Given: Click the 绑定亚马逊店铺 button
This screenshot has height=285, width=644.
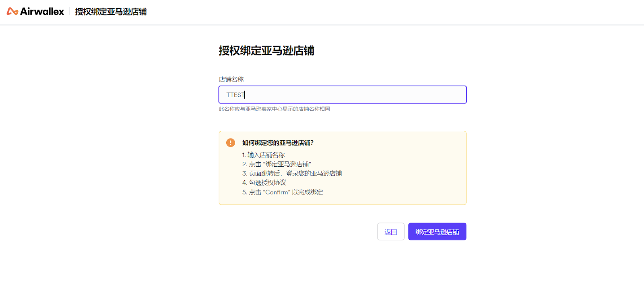Looking at the screenshot, I should tap(437, 232).
